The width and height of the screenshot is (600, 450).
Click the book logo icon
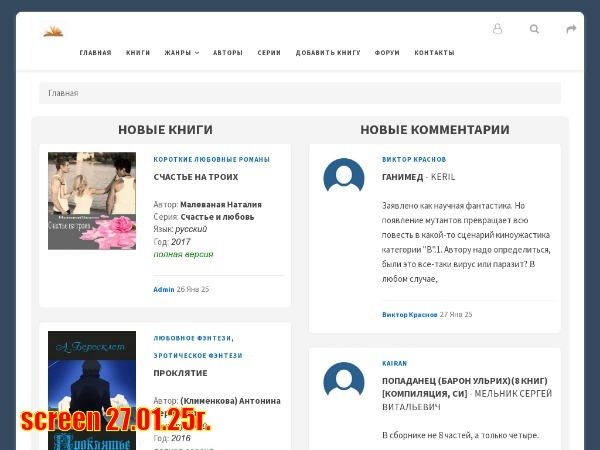pyautogui.click(x=53, y=30)
